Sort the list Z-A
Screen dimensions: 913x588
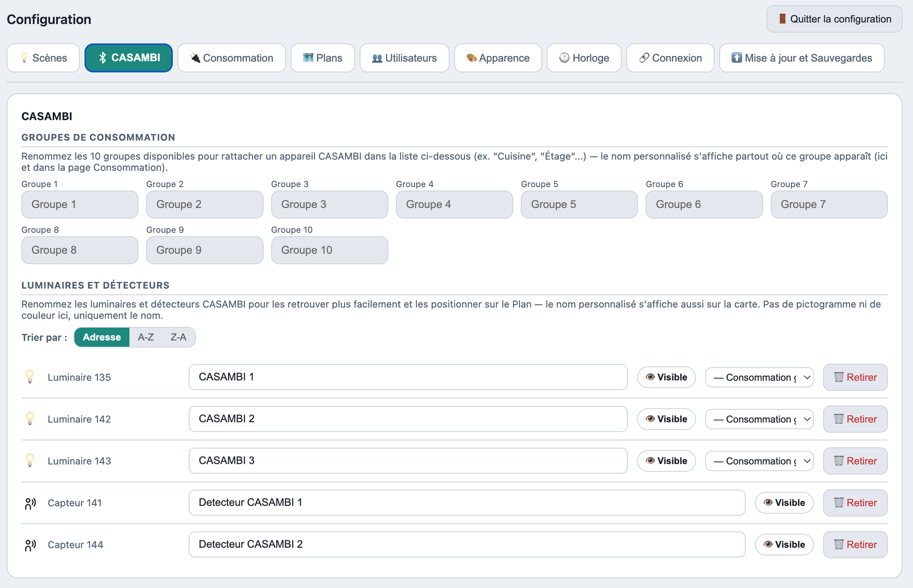[179, 337]
